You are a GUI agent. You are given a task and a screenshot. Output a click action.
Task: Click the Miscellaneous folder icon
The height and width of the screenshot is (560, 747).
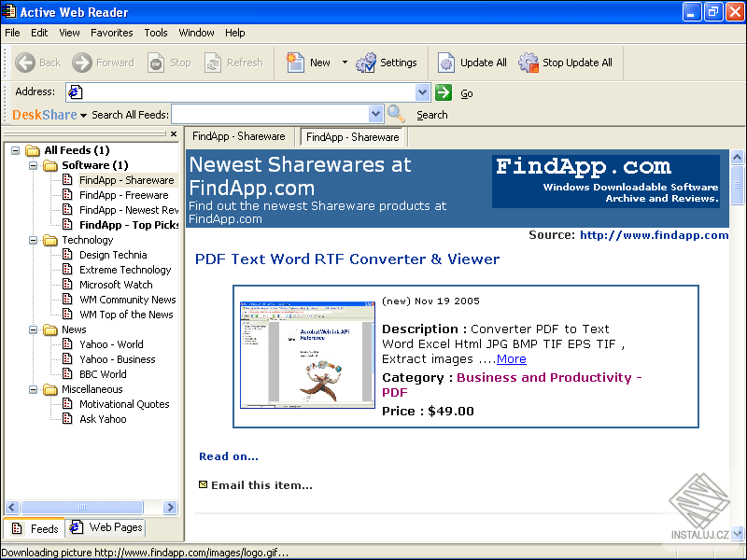coord(50,389)
